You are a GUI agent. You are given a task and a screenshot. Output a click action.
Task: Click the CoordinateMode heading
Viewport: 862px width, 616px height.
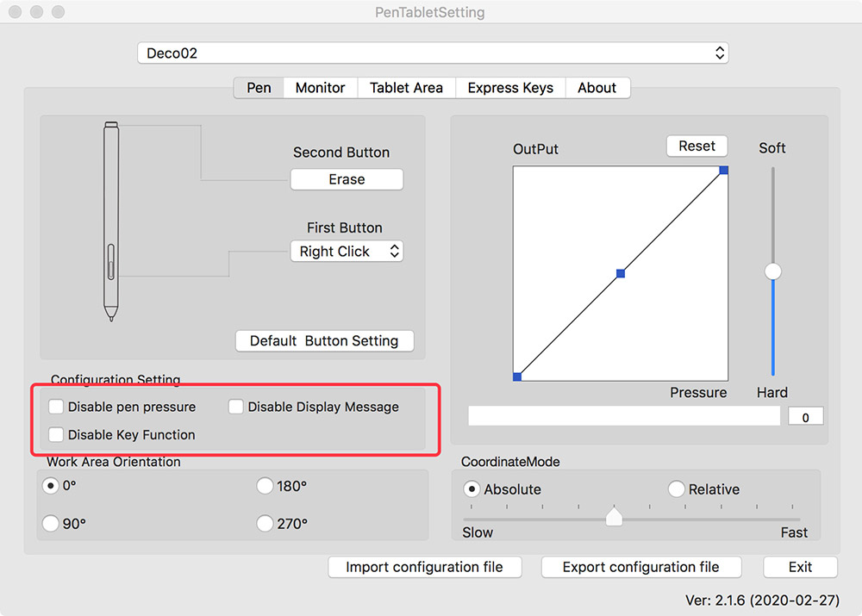(x=510, y=462)
